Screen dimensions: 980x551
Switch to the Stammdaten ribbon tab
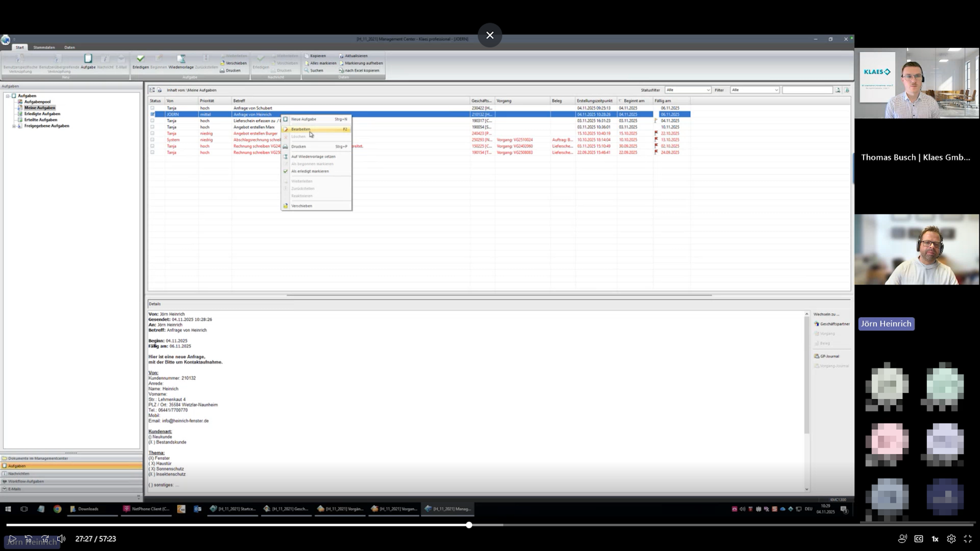click(x=44, y=47)
